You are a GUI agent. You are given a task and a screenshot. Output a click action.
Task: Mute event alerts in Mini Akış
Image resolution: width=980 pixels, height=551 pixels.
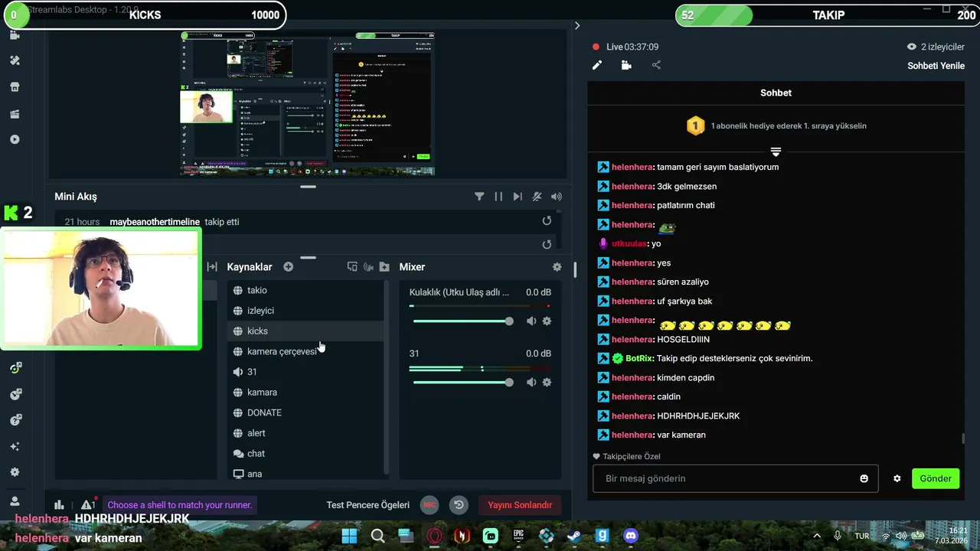coord(537,197)
